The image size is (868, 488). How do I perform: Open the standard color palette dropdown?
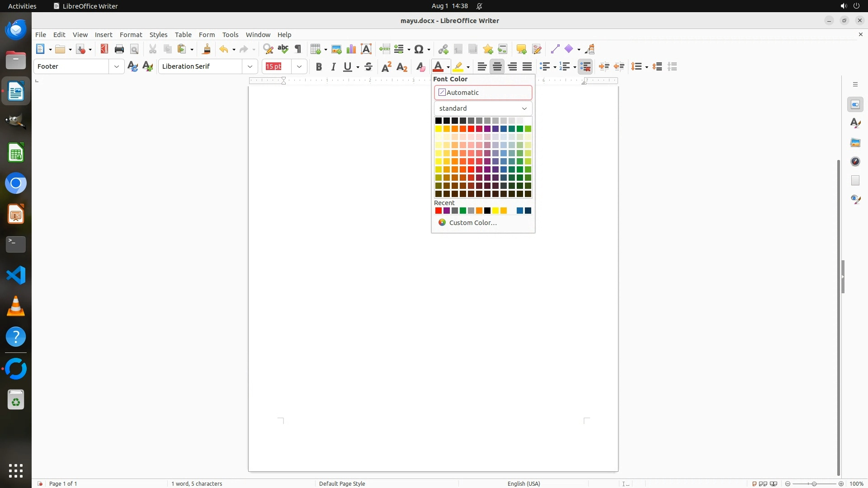[483, 108]
